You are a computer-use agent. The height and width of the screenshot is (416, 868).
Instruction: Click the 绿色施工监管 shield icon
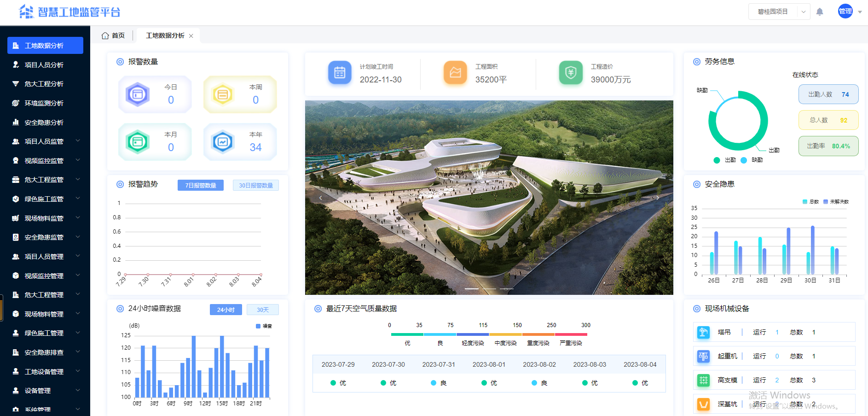(16, 199)
